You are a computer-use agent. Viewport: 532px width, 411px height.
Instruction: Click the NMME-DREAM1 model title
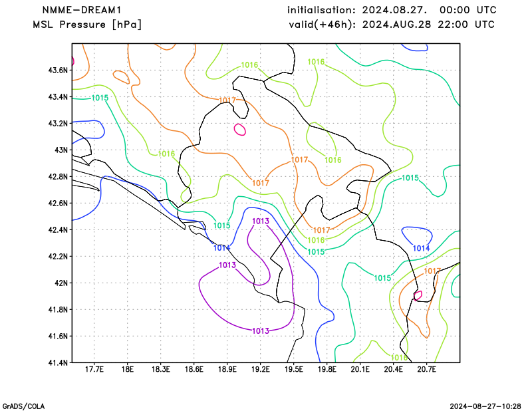[81, 10]
